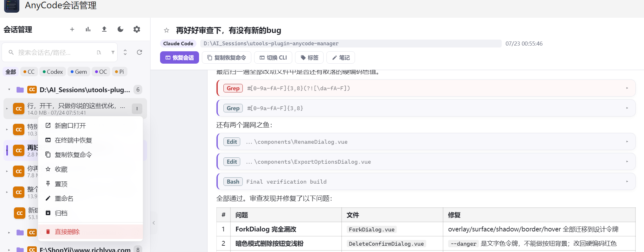Star the session title as favorite
Screen dimensions: 644x252
coord(166,30)
